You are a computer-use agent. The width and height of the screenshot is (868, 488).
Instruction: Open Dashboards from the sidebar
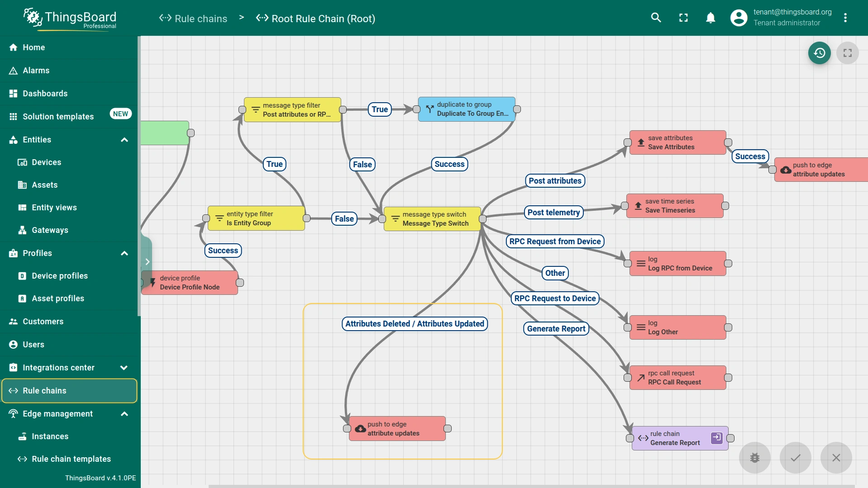45,94
